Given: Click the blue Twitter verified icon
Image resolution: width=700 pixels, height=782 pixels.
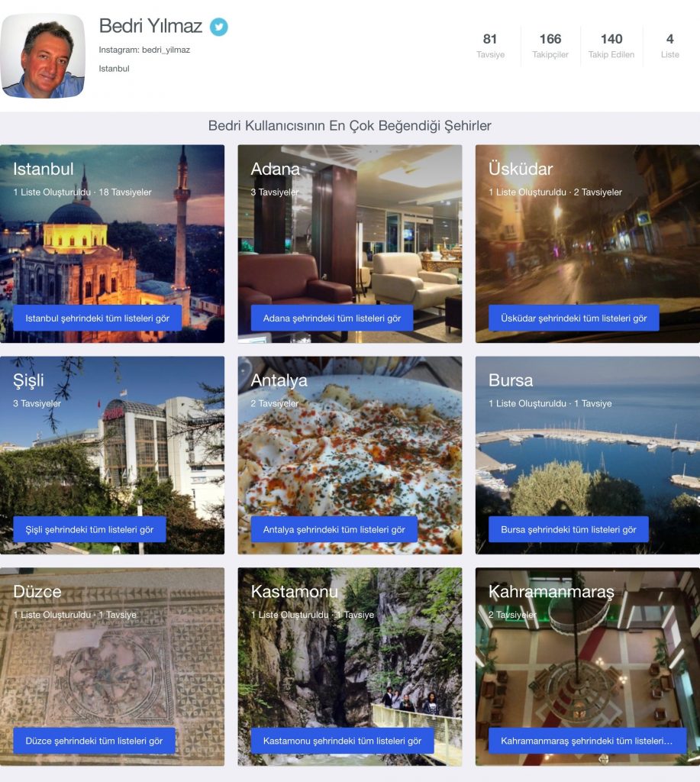Looking at the screenshot, I should [x=219, y=27].
